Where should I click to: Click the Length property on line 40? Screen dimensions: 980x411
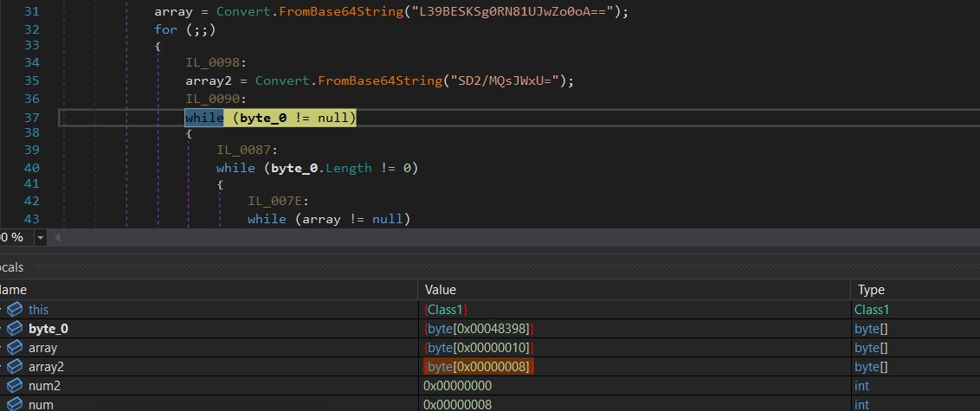point(345,168)
